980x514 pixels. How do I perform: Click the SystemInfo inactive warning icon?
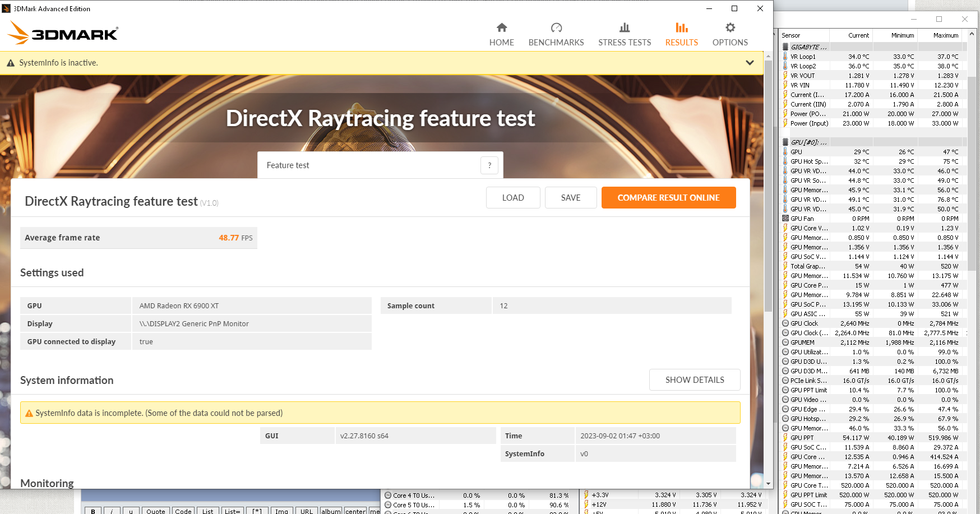(11, 63)
